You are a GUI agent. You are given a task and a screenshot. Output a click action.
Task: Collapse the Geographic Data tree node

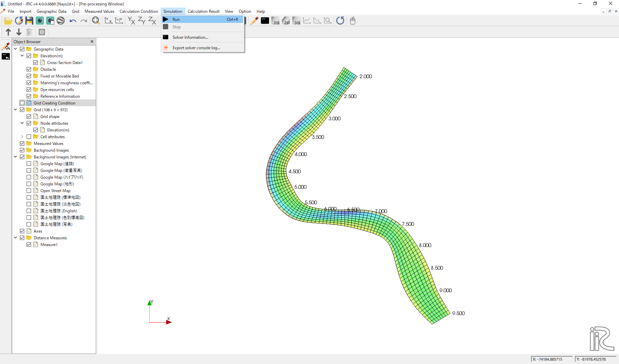(x=16, y=49)
